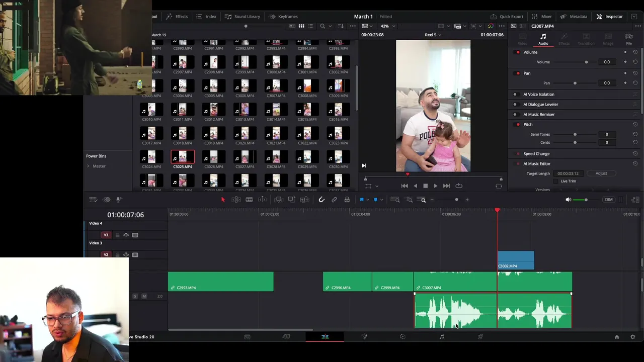Screen dimensions: 644x362
Task: Switch media pool to list view
Action: (310, 26)
